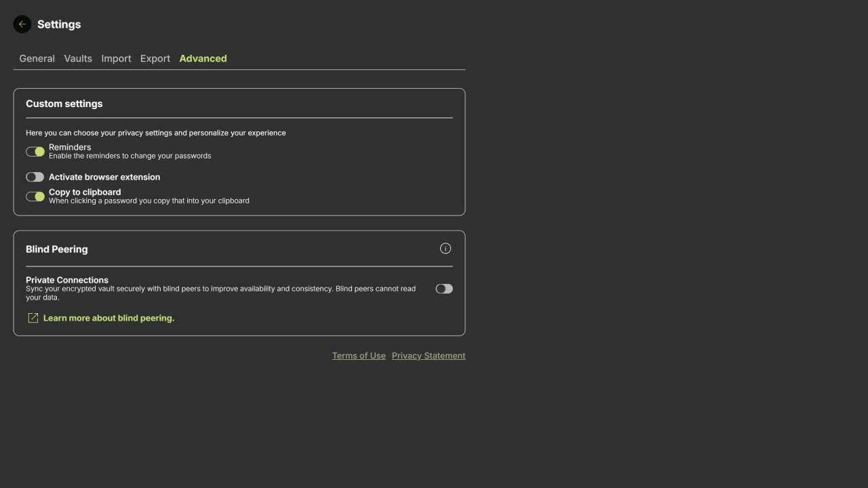Turn off the Copy to clipboard switch
This screenshot has height=488, width=868.
pyautogui.click(x=35, y=197)
